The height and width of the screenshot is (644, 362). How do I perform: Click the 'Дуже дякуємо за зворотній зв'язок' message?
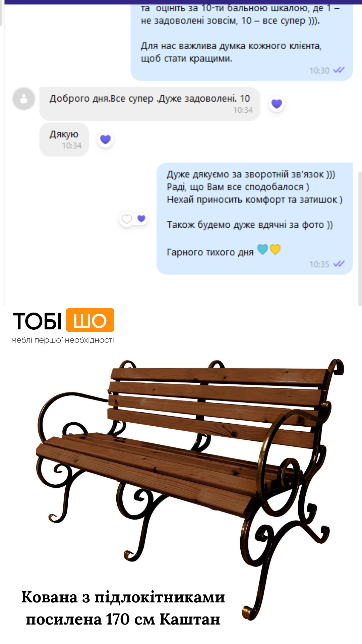pos(255,219)
